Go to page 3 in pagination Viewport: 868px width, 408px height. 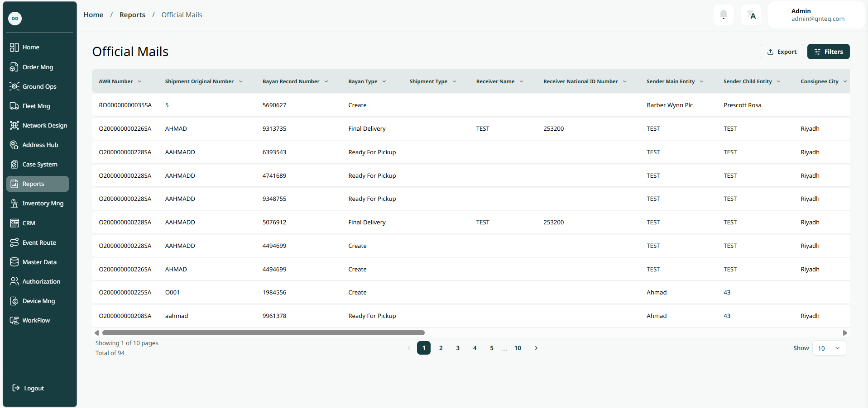pos(458,348)
